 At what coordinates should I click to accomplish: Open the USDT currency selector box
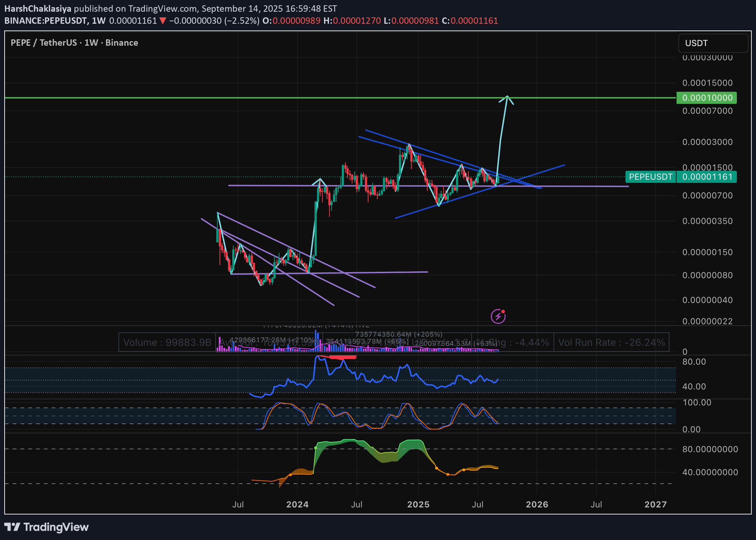point(713,43)
